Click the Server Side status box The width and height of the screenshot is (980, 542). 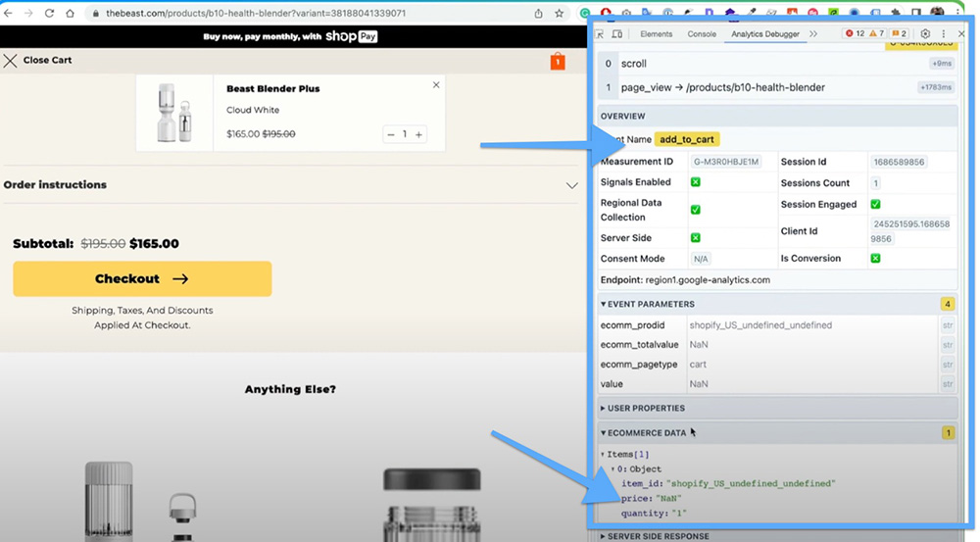point(696,237)
